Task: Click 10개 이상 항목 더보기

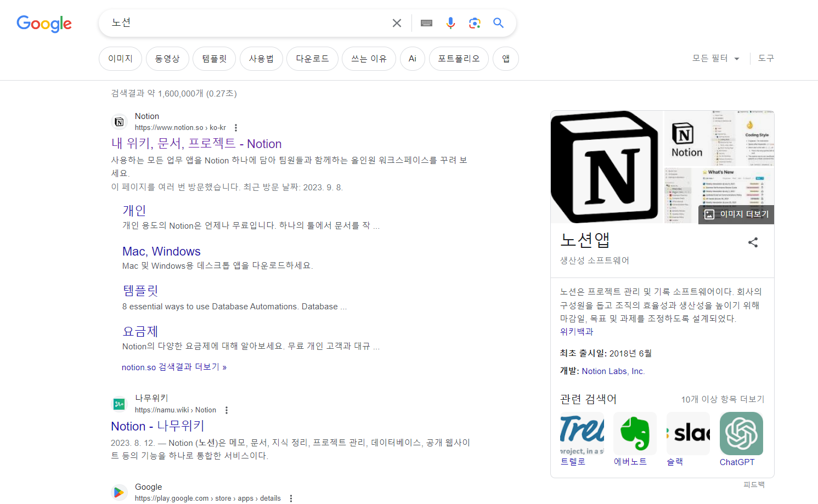Action: pyautogui.click(x=723, y=399)
